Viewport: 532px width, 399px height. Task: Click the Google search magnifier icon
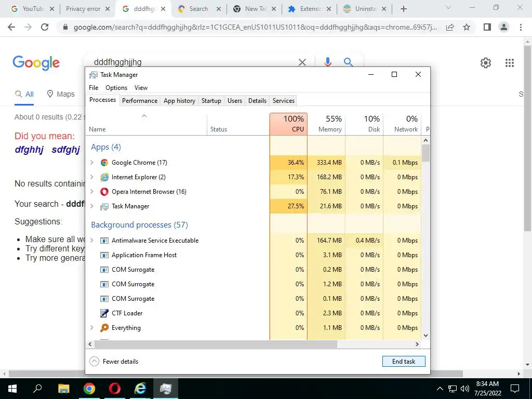(x=348, y=62)
